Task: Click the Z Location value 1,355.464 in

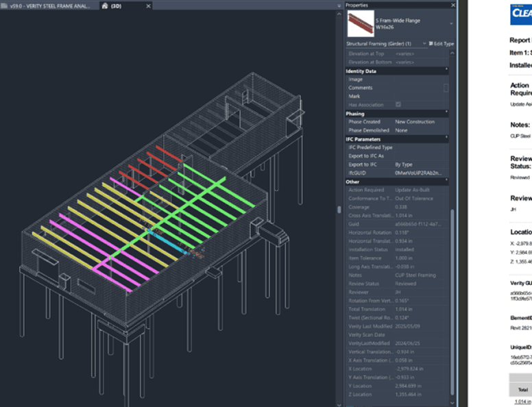Action: 408,395
